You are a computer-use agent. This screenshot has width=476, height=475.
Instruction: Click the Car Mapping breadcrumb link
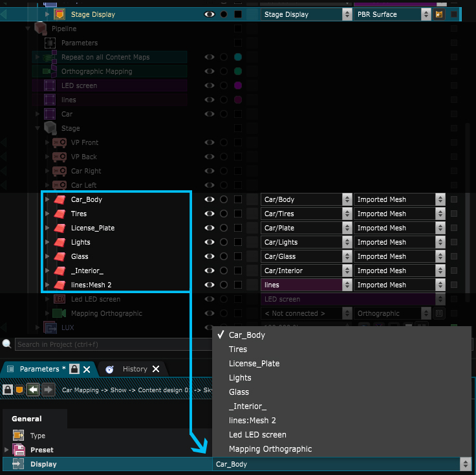[80, 390]
